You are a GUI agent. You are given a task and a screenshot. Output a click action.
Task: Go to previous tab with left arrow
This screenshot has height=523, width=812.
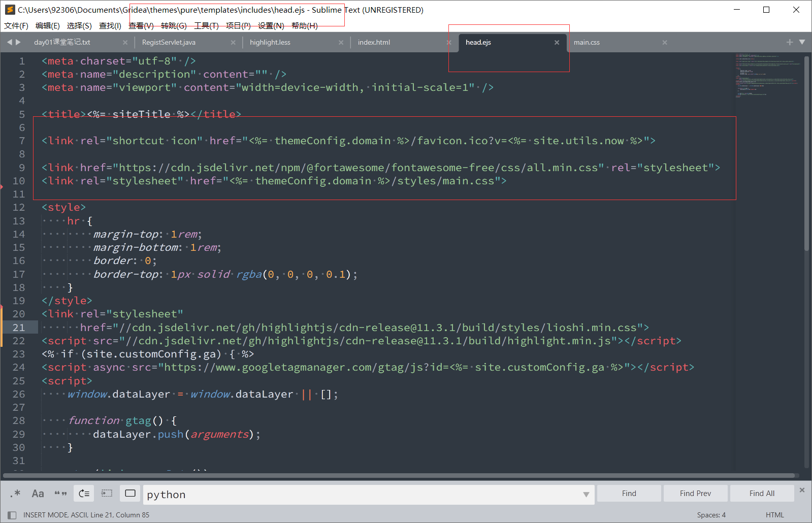tap(9, 42)
